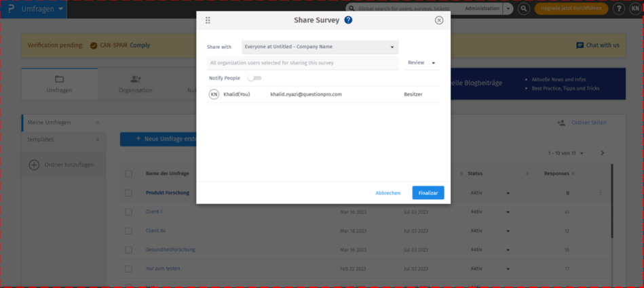Open Aktiv status dropdown for Client 1

click(508, 212)
